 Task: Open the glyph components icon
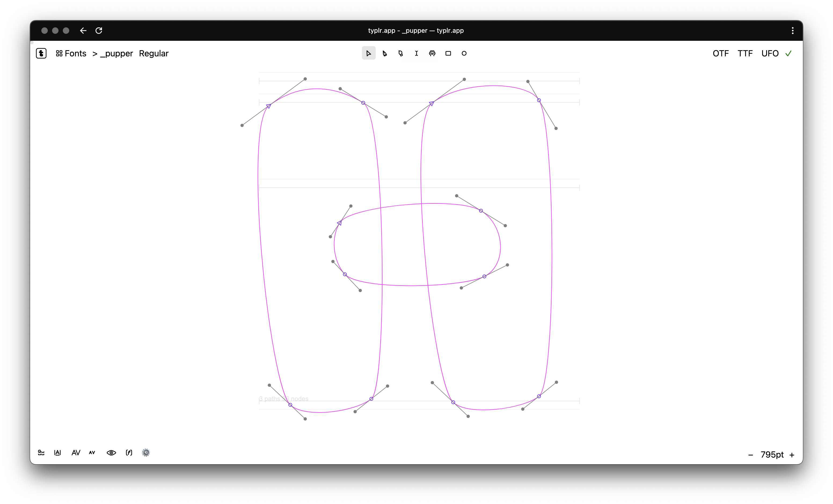41,453
